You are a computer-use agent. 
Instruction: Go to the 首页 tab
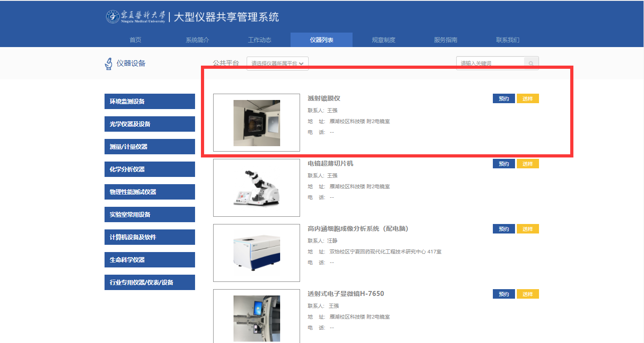coord(135,40)
